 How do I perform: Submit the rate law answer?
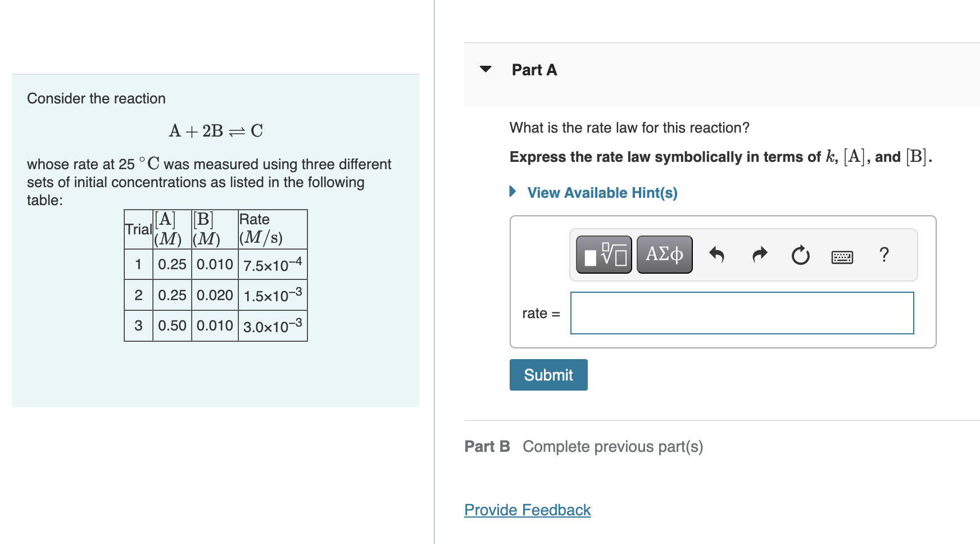pyautogui.click(x=548, y=374)
